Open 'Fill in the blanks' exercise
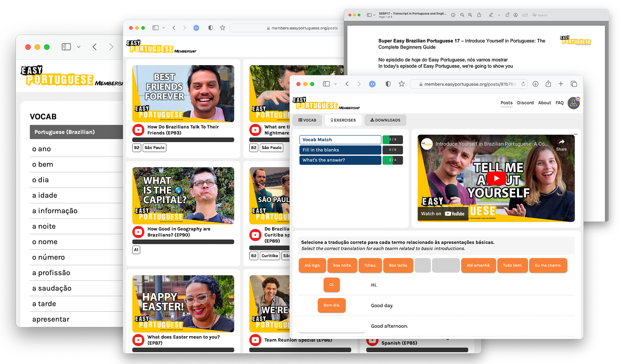 [x=340, y=150]
